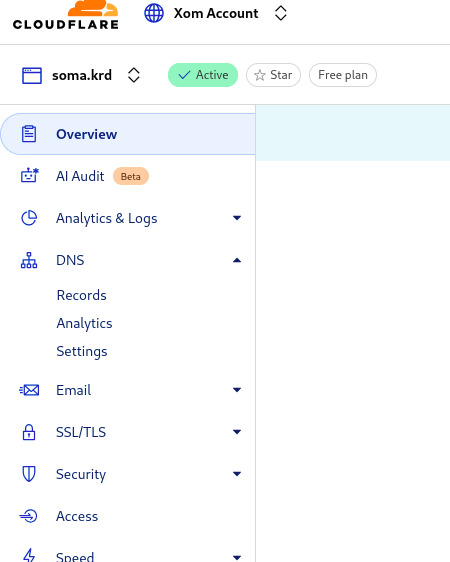Open the Xom Account switcher arrows
450x562 pixels.
point(281,13)
